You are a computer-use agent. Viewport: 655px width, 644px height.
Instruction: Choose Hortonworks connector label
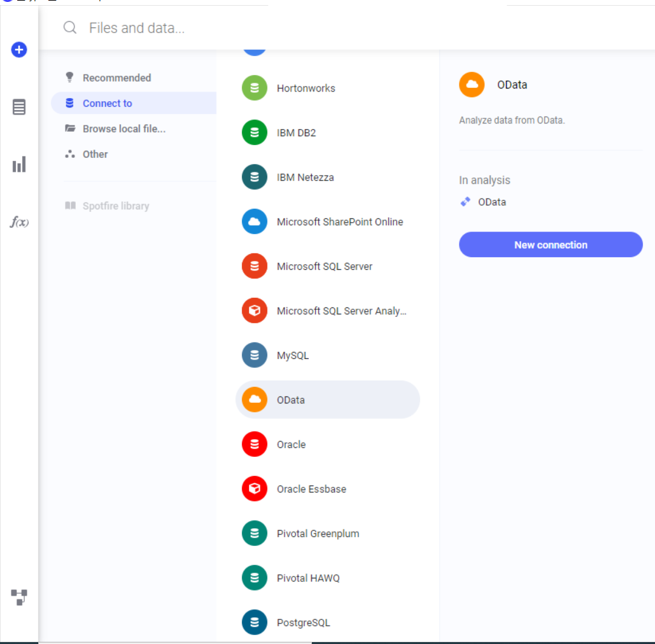pyautogui.click(x=306, y=88)
